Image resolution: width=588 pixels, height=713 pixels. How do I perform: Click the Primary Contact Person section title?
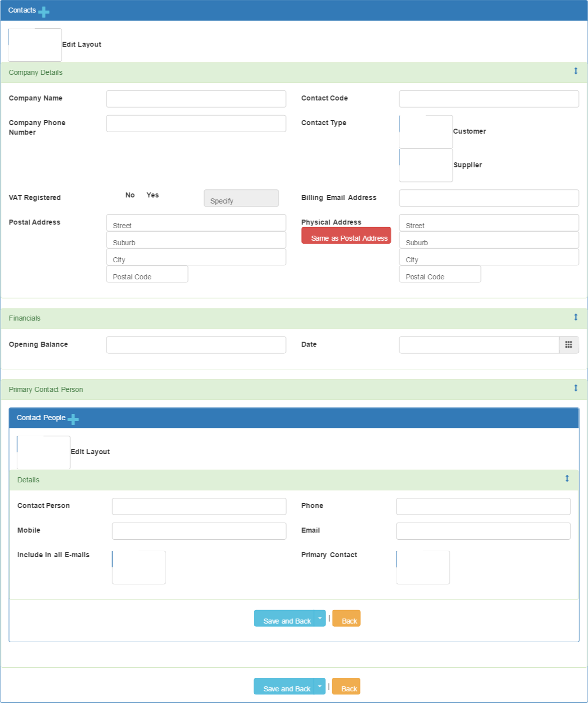[x=46, y=389]
